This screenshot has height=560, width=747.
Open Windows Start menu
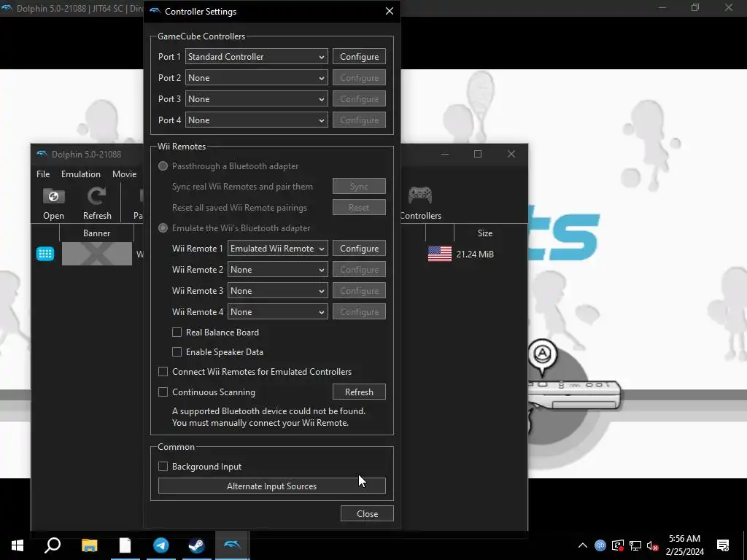pos(18,545)
